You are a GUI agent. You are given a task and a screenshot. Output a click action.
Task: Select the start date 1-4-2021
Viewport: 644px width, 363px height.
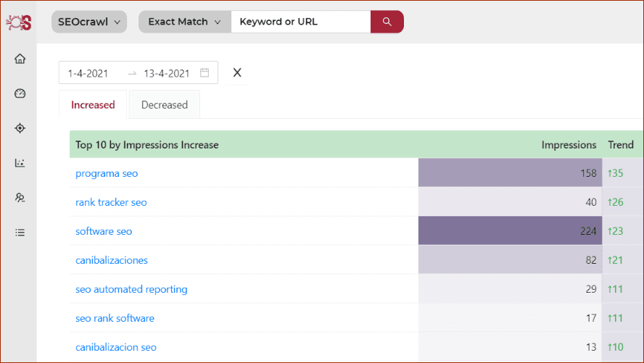(x=88, y=73)
